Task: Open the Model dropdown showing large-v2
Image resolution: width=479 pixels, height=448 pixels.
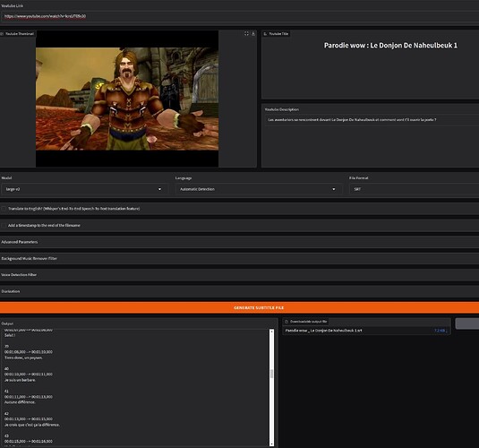Action: (x=84, y=189)
